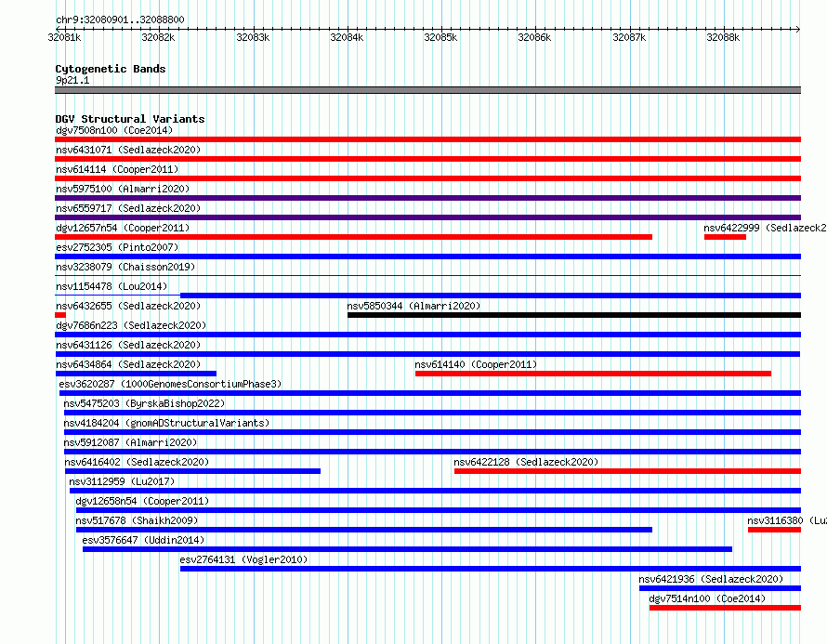Click the chr9:32080901..32088800 coordinate label
The image size is (827, 644).
pos(120,20)
